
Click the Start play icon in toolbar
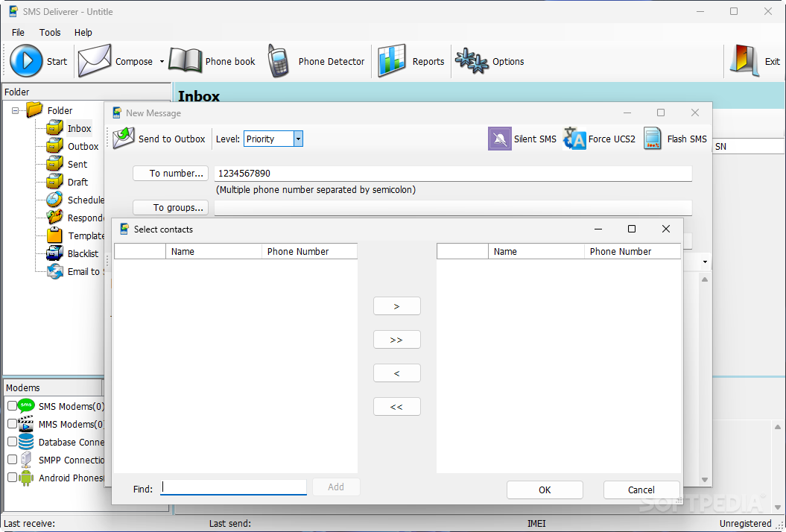click(26, 60)
